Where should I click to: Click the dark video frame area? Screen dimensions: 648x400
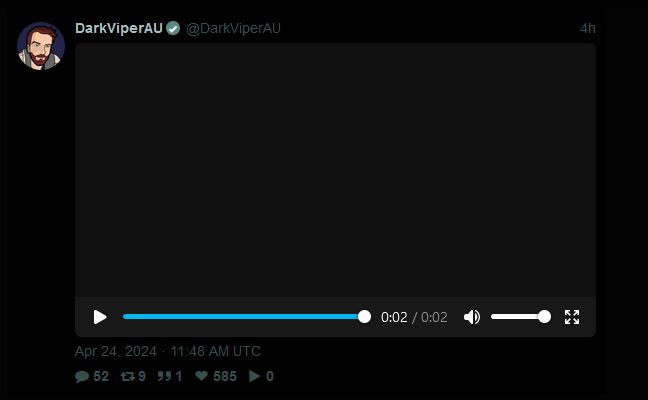[x=335, y=170]
